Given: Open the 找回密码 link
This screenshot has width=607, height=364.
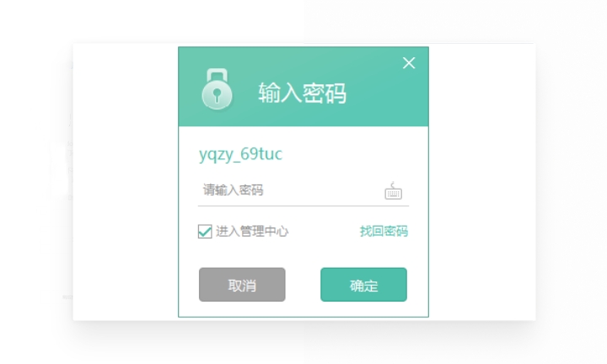Looking at the screenshot, I should point(384,232).
